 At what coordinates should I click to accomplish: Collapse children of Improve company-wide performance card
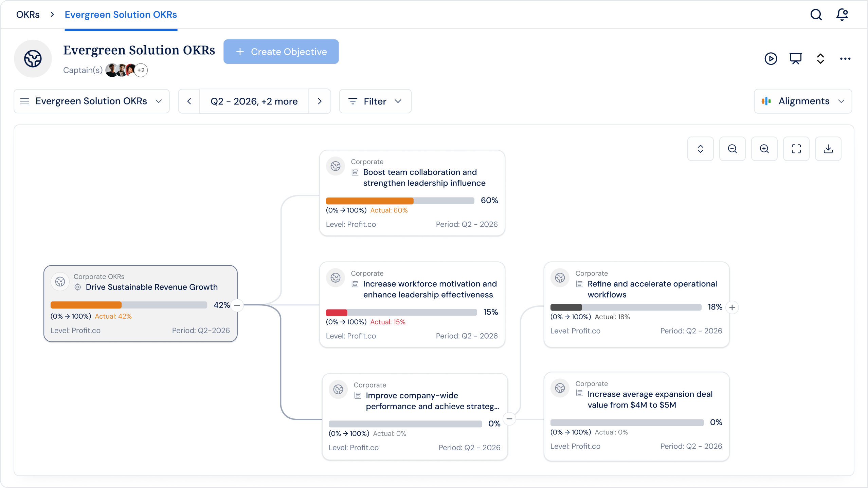coord(509,419)
